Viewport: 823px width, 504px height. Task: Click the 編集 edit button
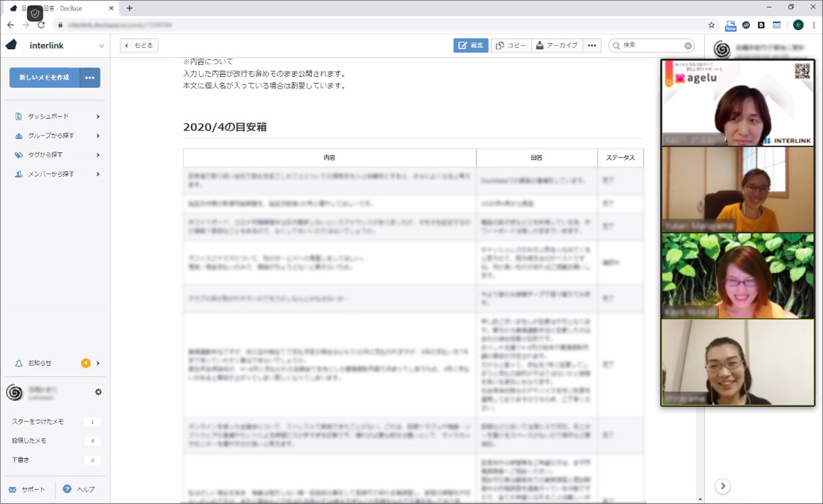coord(471,46)
